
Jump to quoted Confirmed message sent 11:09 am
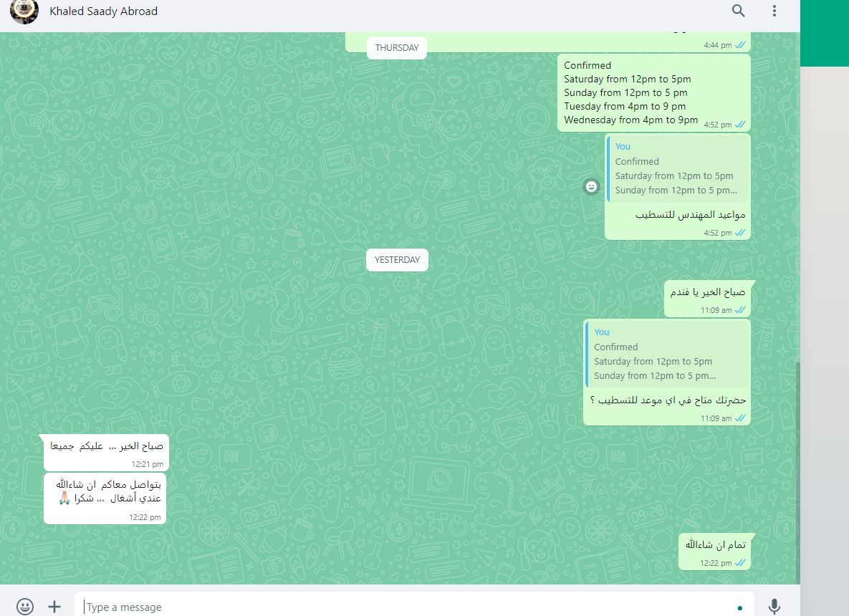click(668, 354)
